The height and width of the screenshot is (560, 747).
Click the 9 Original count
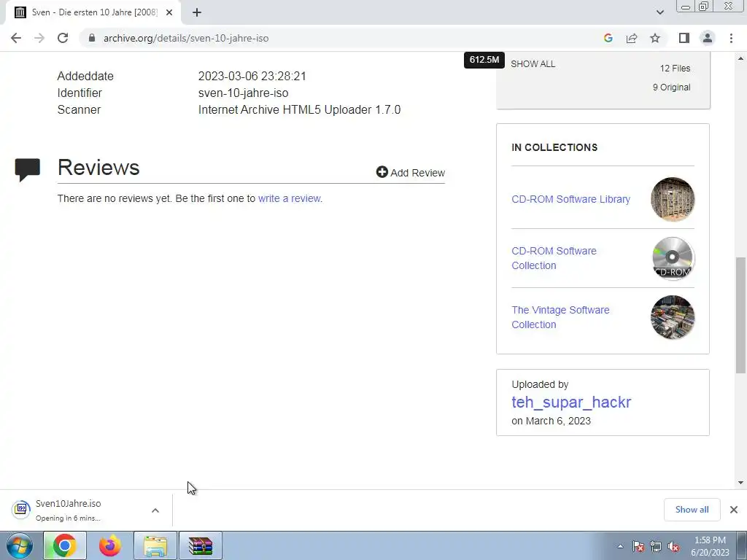click(671, 87)
